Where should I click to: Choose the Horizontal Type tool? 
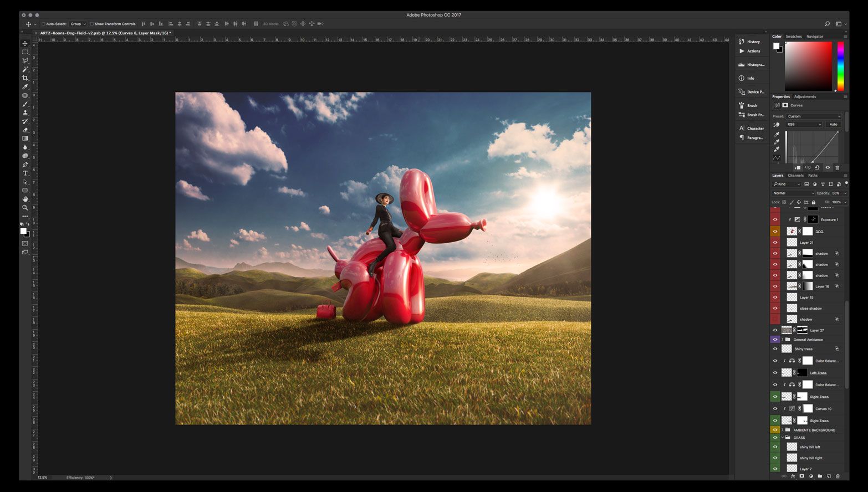(25, 173)
